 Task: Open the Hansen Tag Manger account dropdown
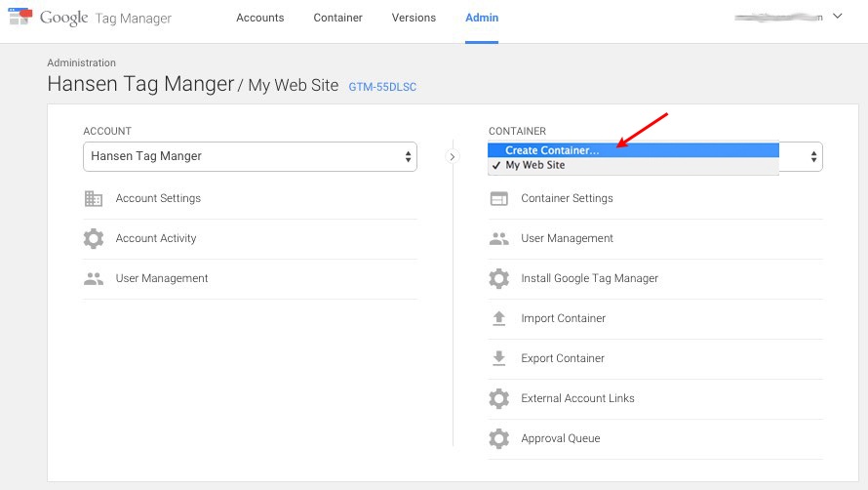pyautogui.click(x=250, y=156)
